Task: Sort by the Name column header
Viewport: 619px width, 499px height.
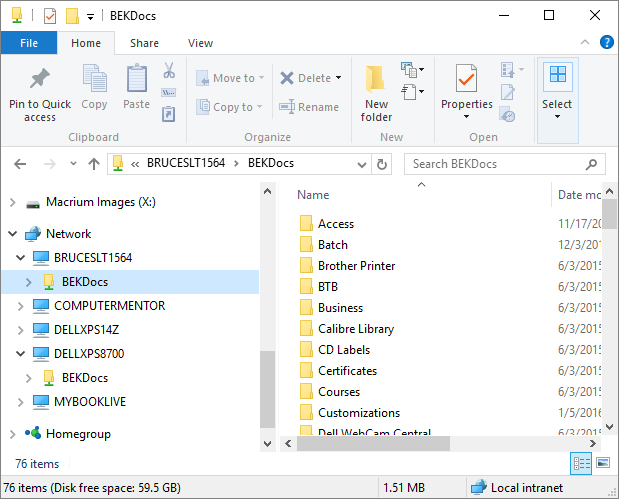Action: coord(313,195)
